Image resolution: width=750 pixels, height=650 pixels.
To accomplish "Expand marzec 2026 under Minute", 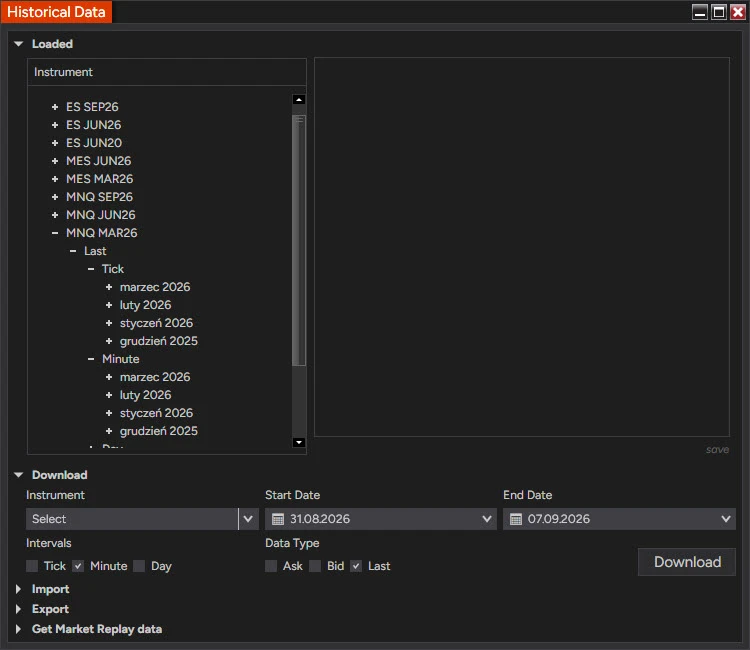I will [x=109, y=377].
